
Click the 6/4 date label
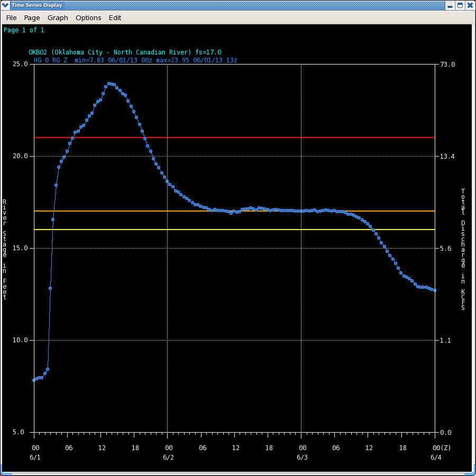click(436, 457)
